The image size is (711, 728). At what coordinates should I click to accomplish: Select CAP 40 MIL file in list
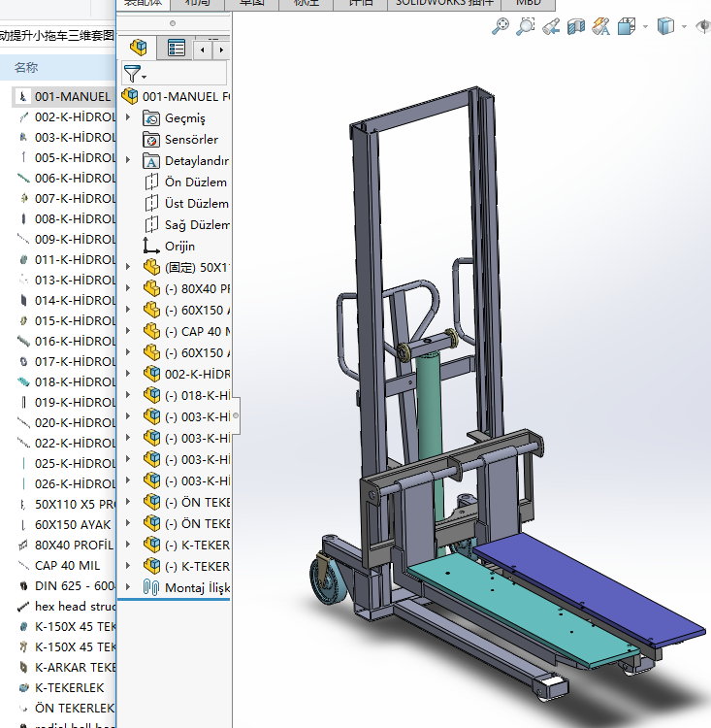67,565
